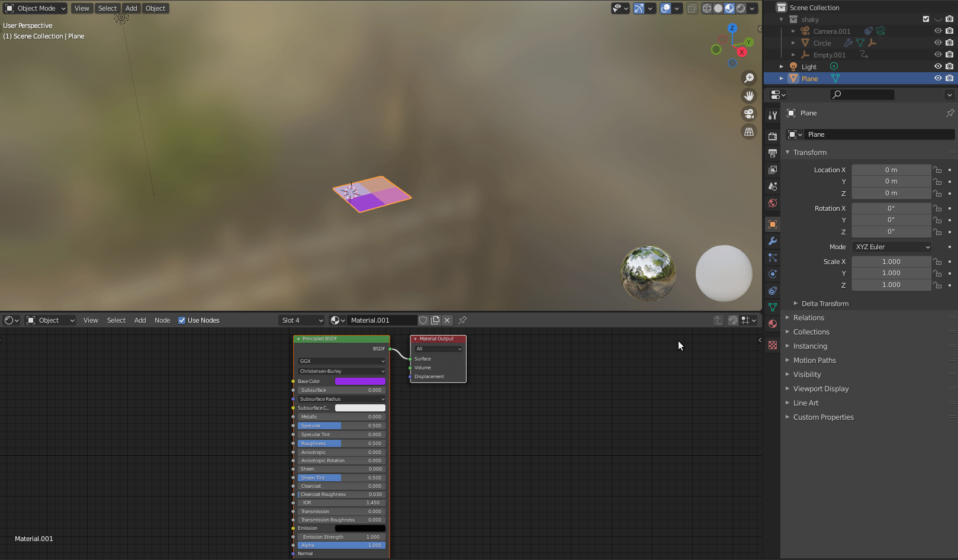Toggle camera view with camera gizmo
The width and height of the screenshot is (958, 560).
coord(749,114)
